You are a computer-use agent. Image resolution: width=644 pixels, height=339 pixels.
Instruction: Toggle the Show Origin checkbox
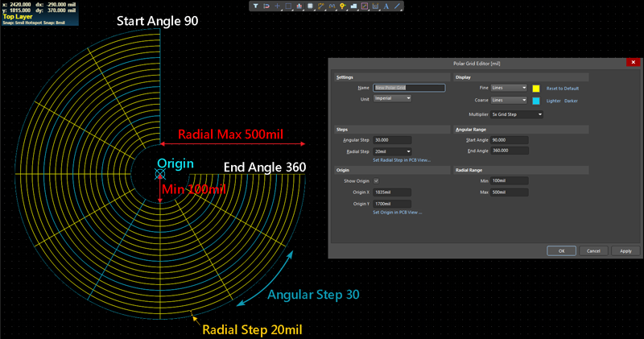376,181
